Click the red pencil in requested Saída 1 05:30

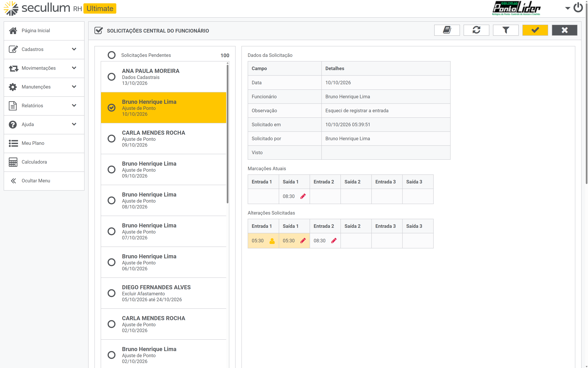click(303, 240)
